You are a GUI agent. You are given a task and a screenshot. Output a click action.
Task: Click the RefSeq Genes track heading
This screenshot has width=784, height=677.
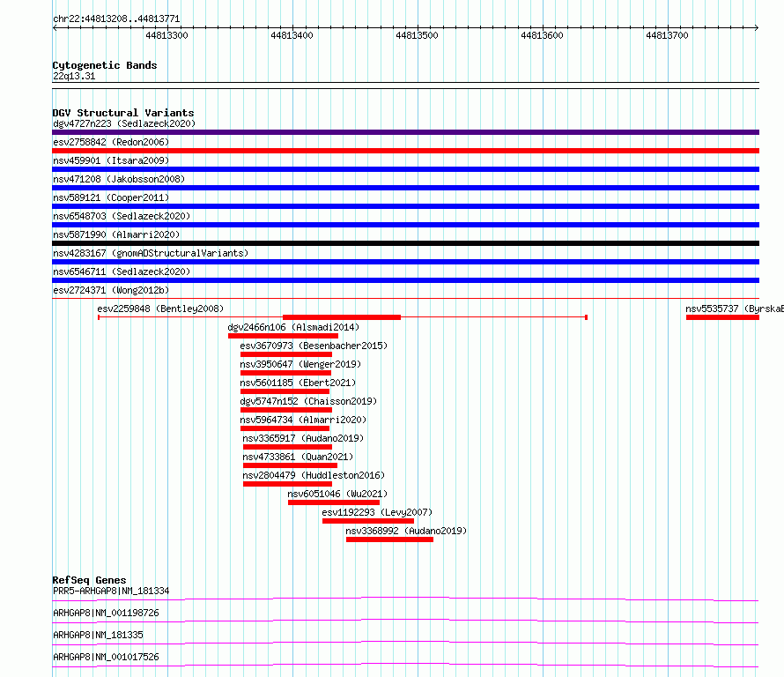coord(90,580)
